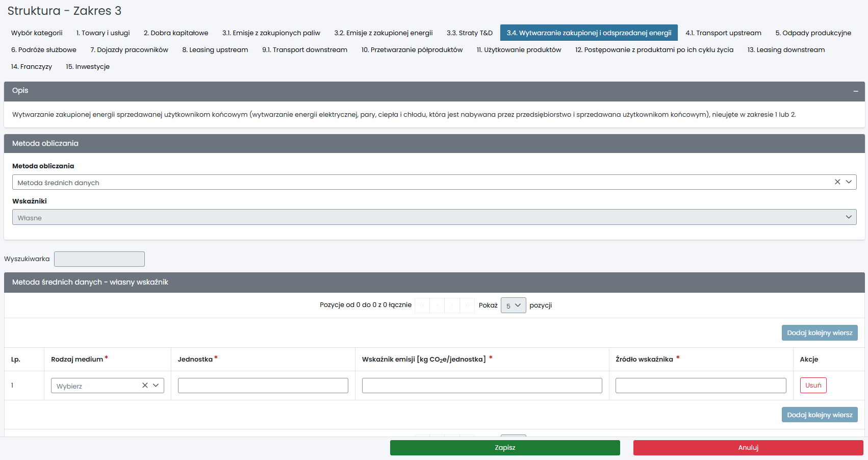The image size is (868, 460).
Task: Click the Jednostka input field in row 1
Action: 263,386
